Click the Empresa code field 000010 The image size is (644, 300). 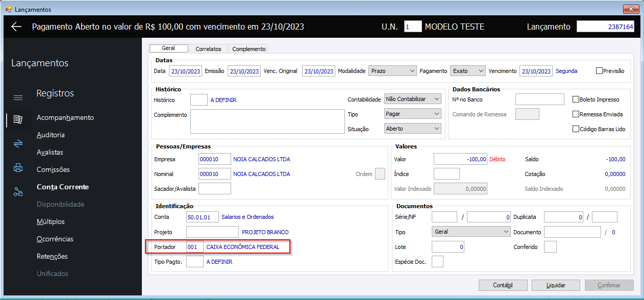click(215, 159)
